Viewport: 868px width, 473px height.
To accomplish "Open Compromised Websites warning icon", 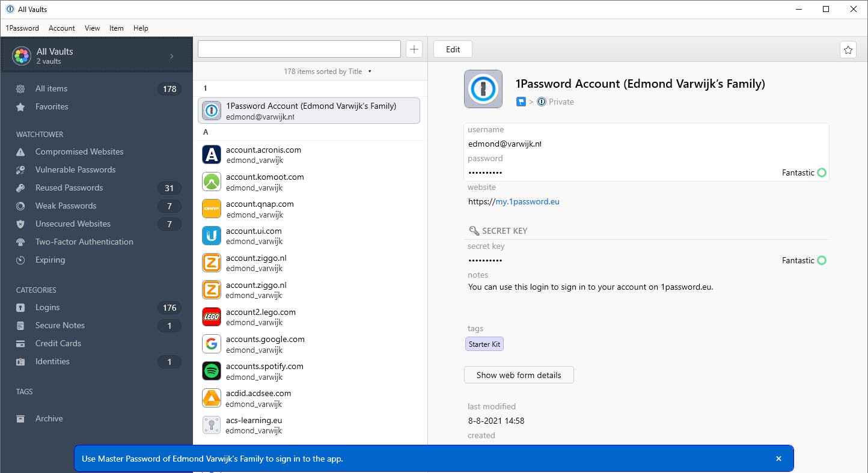I will click(20, 152).
